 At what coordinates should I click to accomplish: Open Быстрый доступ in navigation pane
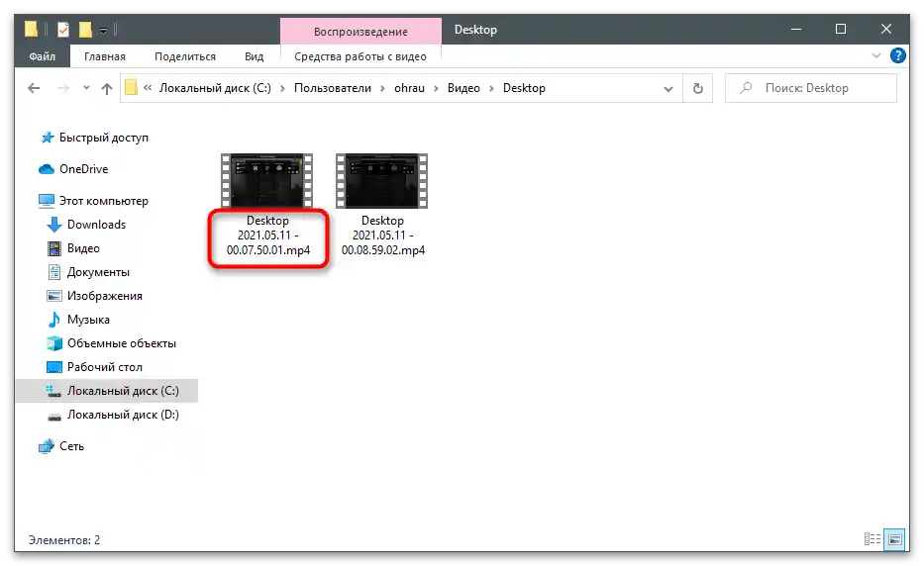click(x=104, y=138)
